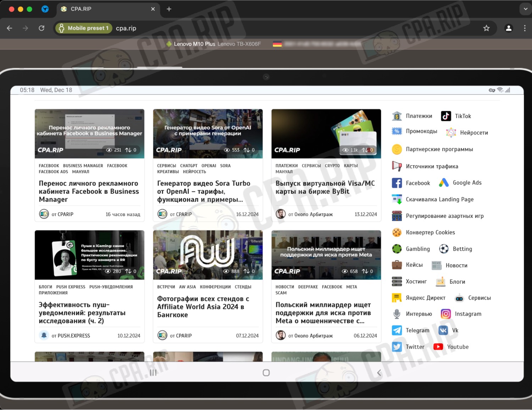Image resolution: width=532 pixels, height=410 pixels.
Task: Tap the Android recent apps button
Action: pos(153,373)
